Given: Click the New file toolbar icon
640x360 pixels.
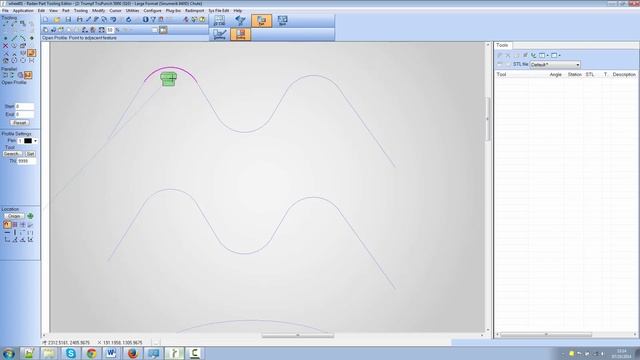Looking at the screenshot, I should pyautogui.click(x=46, y=20).
